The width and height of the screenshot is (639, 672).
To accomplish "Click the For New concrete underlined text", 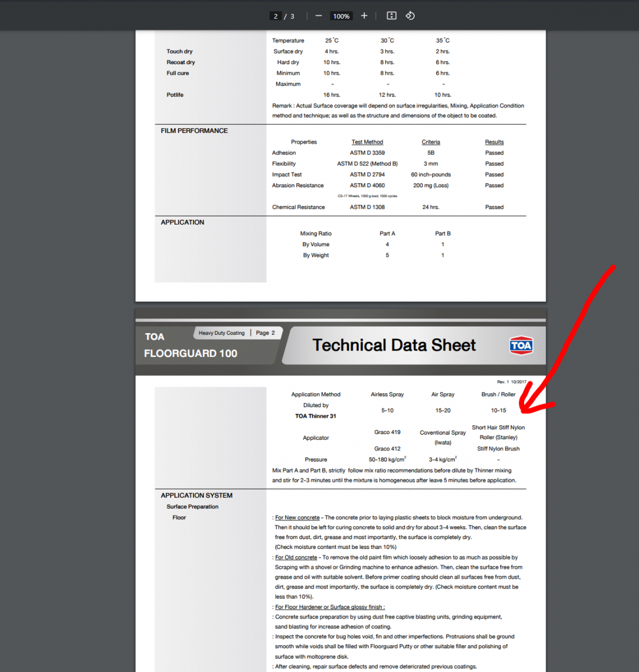I will (297, 518).
